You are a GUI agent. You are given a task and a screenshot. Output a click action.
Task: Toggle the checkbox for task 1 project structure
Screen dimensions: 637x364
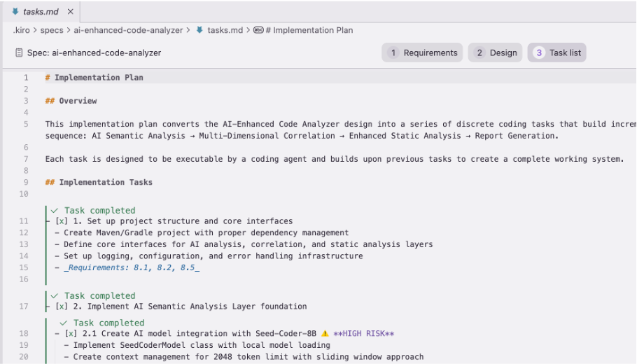pos(62,221)
